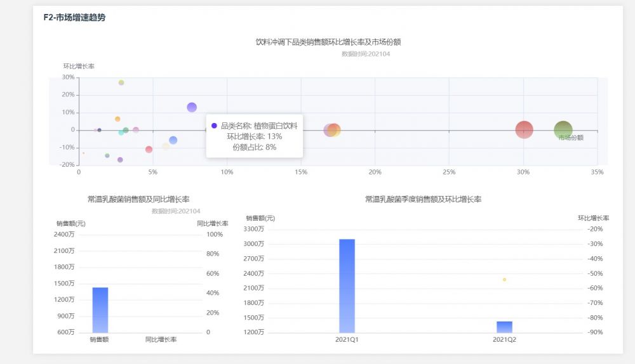The image size is (635, 364).
Task: Click tooltip line 环比增长率: 13%
Action: tap(255, 137)
